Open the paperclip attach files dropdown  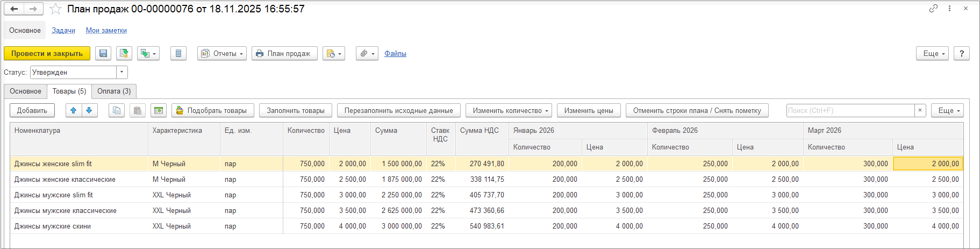[x=367, y=54]
